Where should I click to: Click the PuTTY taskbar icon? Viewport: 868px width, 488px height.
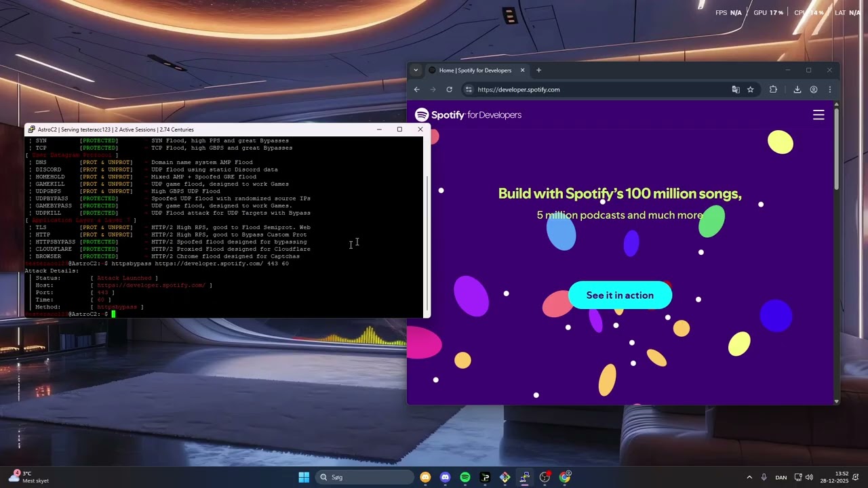tap(525, 477)
